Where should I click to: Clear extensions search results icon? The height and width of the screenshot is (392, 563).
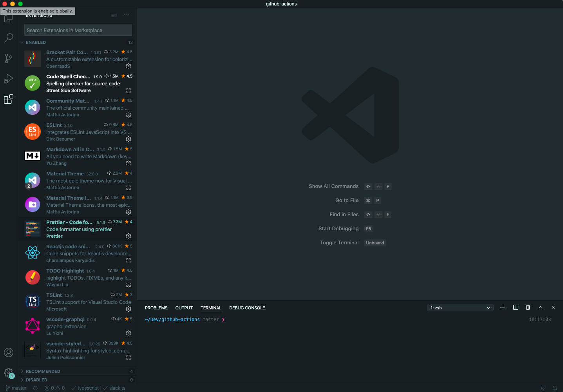pyautogui.click(x=114, y=15)
